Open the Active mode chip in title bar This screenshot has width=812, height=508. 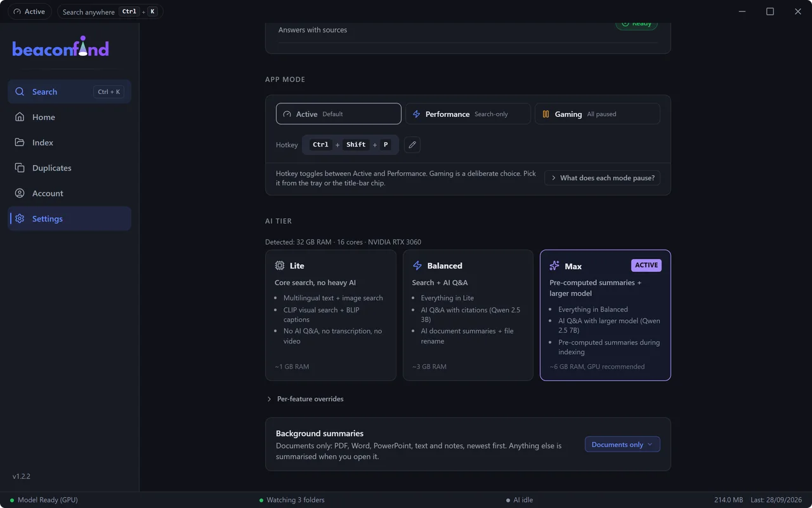pos(30,11)
